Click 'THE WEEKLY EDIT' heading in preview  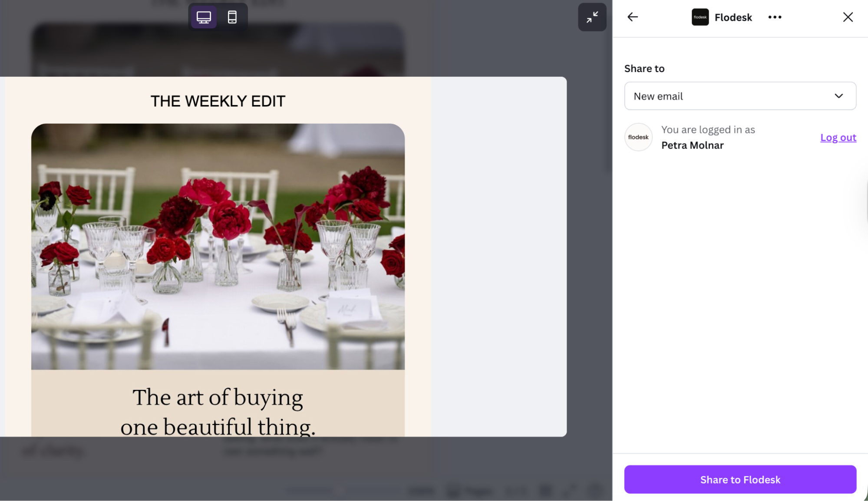pos(218,101)
